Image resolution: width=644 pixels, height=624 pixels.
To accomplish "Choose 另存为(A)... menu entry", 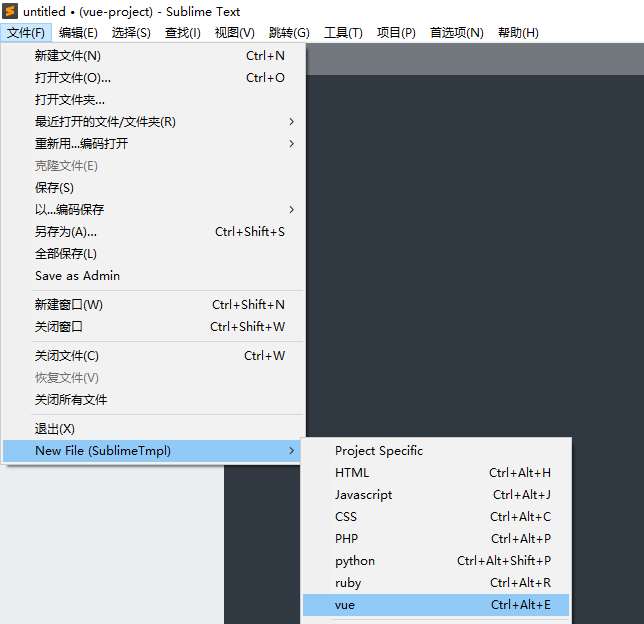I will point(154,232).
